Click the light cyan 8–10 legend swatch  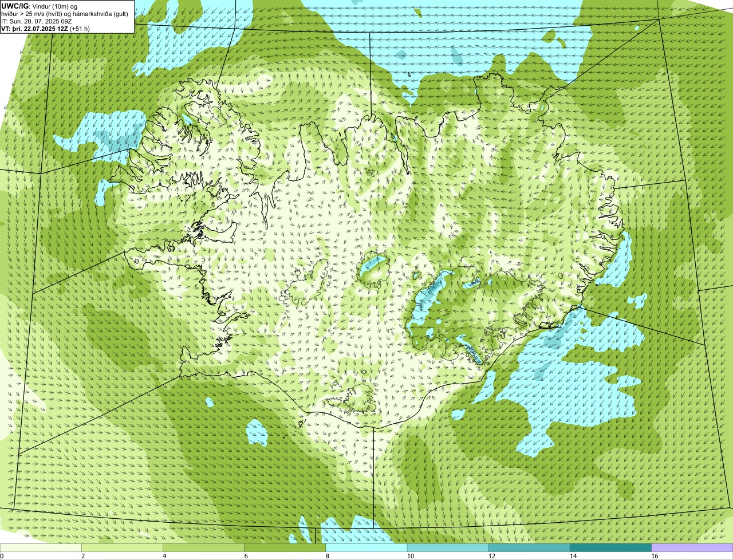coord(366,547)
